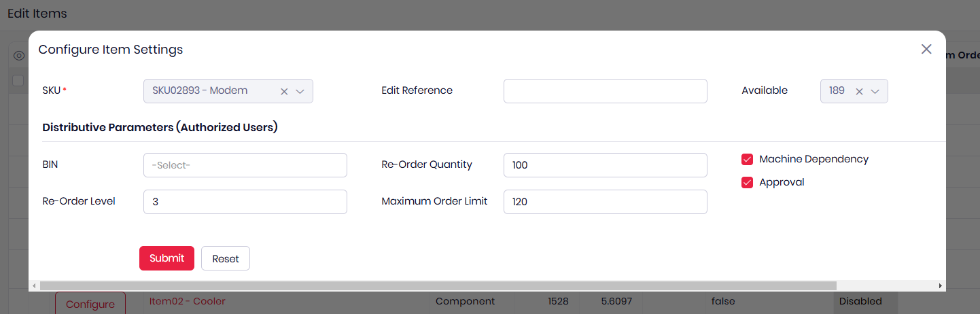Viewport: 980px width, 314px height.
Task: Focus the Re-Order Quantity field
Action: (605, 165)
